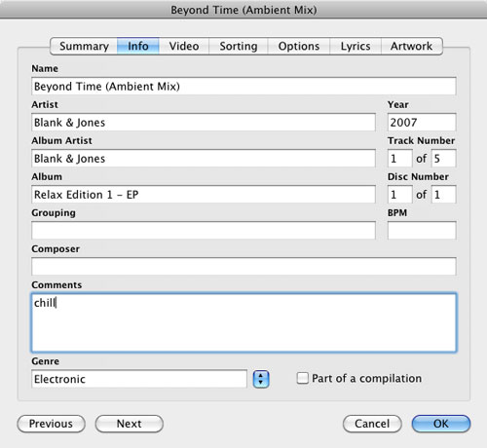
Task: Select the Info tab
Action: (x=138, y=46)
